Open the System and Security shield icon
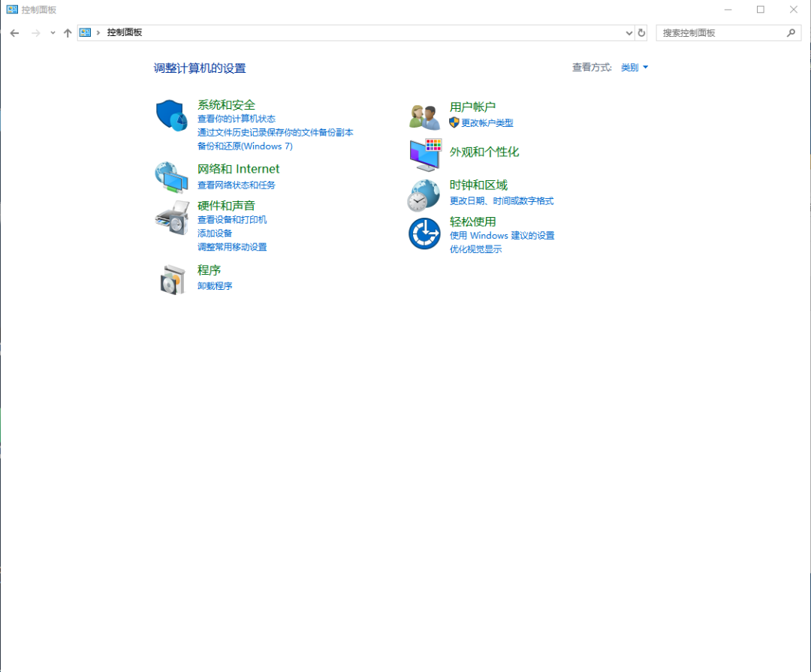The image size is (811, 672). pyautogui.click(x=171, y=116)
